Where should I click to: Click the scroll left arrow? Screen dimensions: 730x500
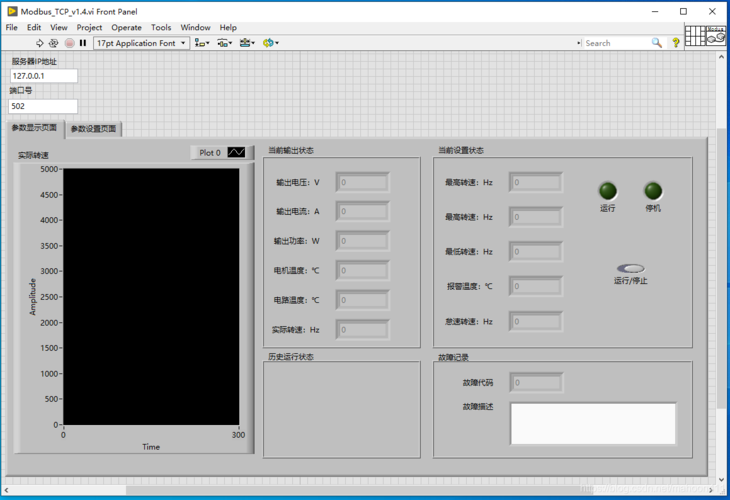pos(7,490)
